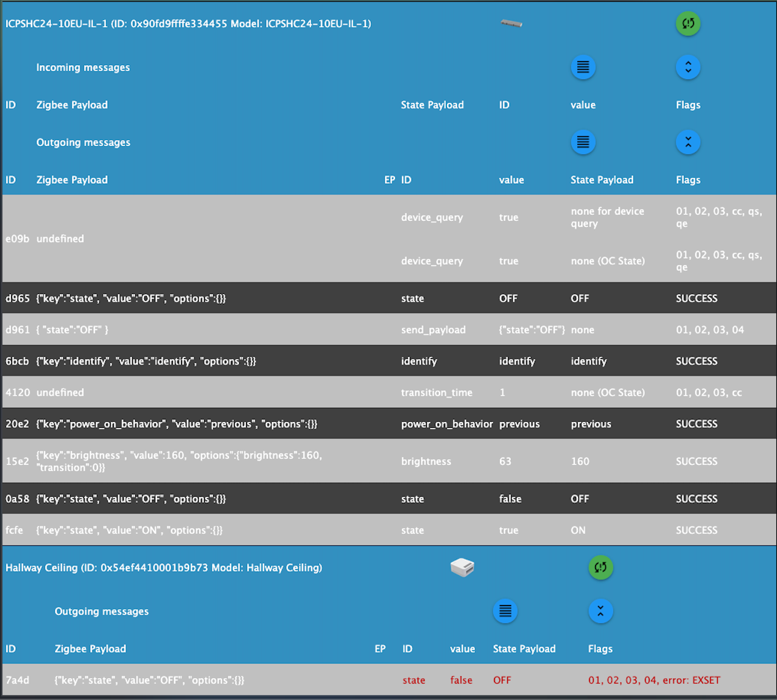Click the Hallway Ceiling Outgoing messages label
Image resolution: width=777 pixels, height=700 pixels.
[x=102, y=611]
